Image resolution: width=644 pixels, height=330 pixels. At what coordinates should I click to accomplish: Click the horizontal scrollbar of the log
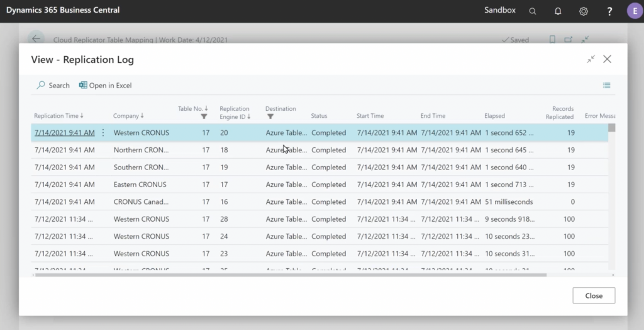click(289, 275)
